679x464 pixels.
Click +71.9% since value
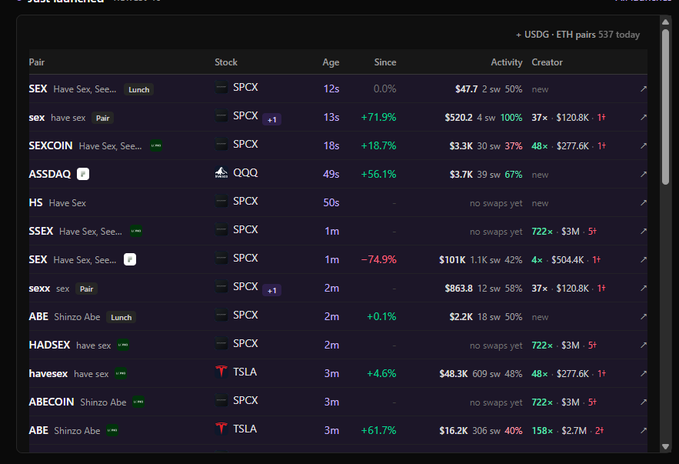pos(378,117)
